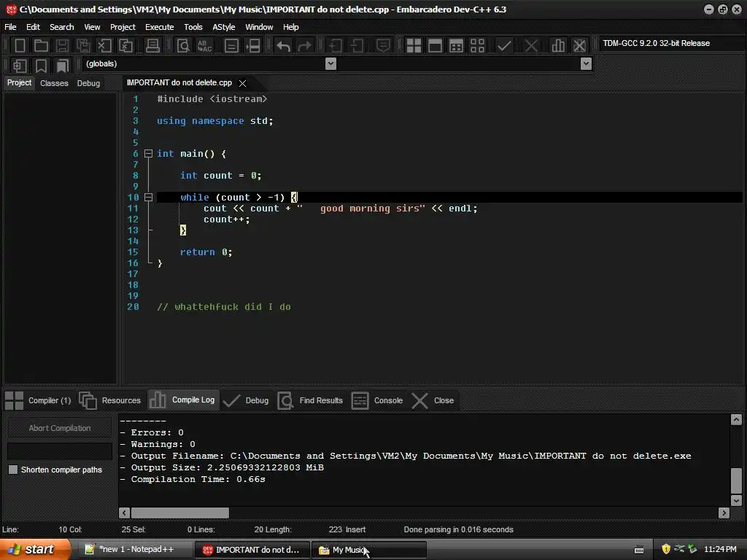Click the Undo arrow icon
Viewport: 747px width, 560px height.
click(284, 46)
